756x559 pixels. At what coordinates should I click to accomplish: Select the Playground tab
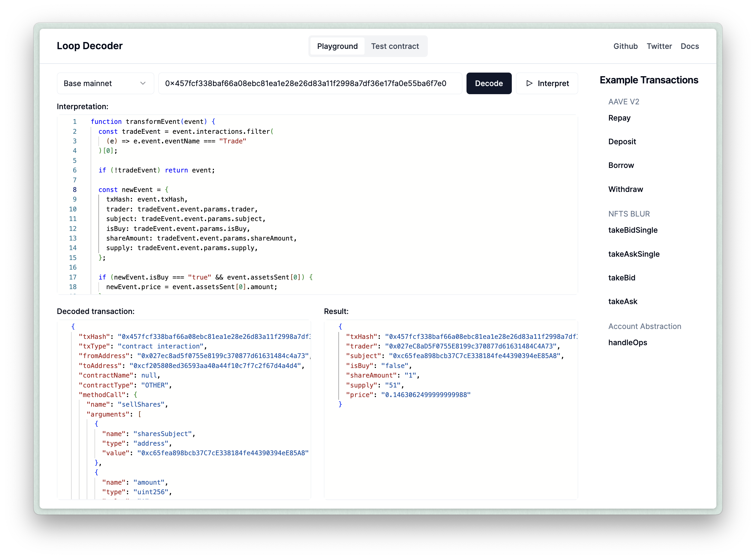tap(337, 46)
